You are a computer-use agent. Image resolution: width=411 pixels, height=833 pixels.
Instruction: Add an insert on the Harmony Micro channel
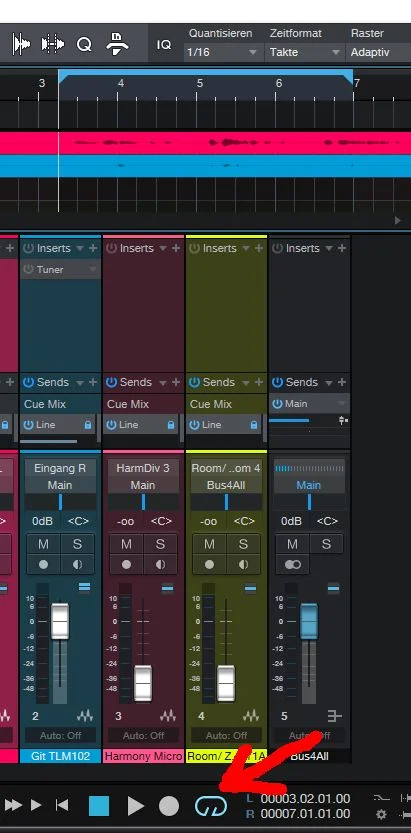[x=176, y=248]
